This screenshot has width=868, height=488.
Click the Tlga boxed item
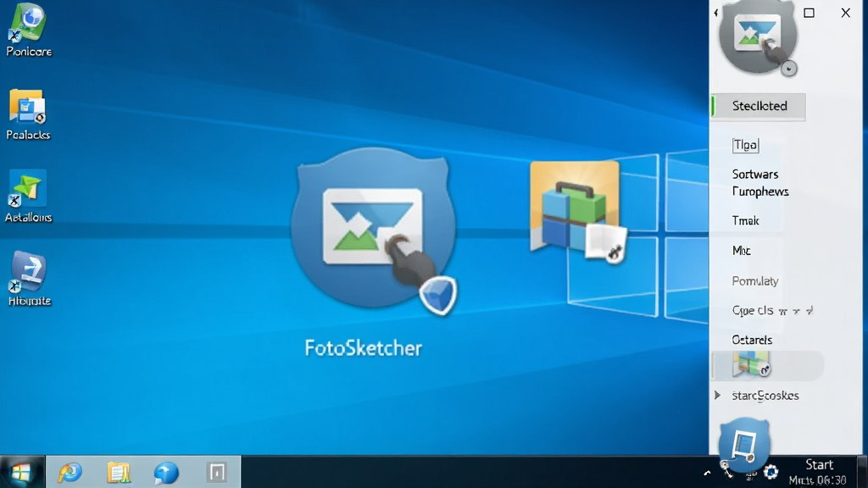[745, 145]
